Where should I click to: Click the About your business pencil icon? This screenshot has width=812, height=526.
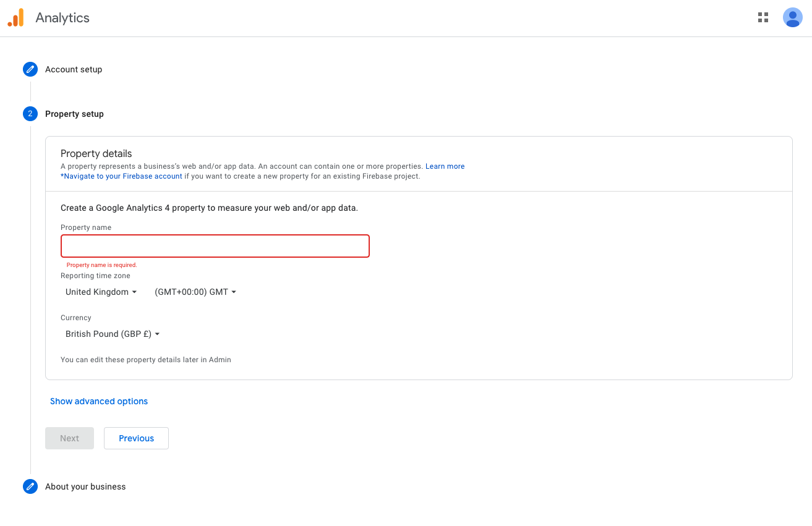(x=30, y=486)
